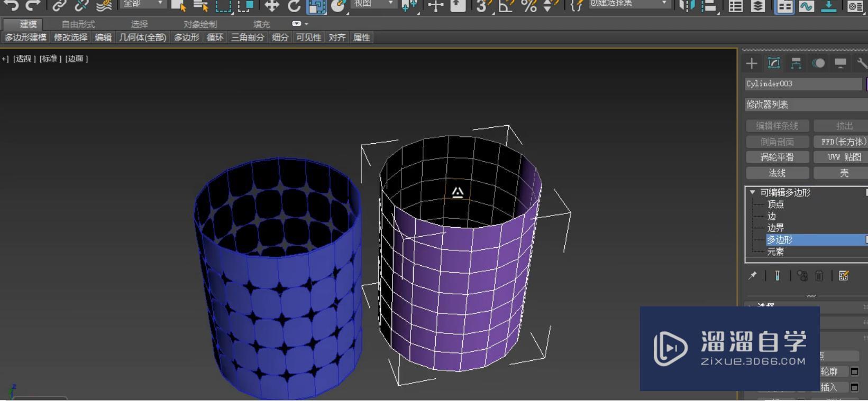Image resolution: width=868 pixels, height=401 pixels.
Task: Open the Modify command panel tab
Action: click(774, 63)
